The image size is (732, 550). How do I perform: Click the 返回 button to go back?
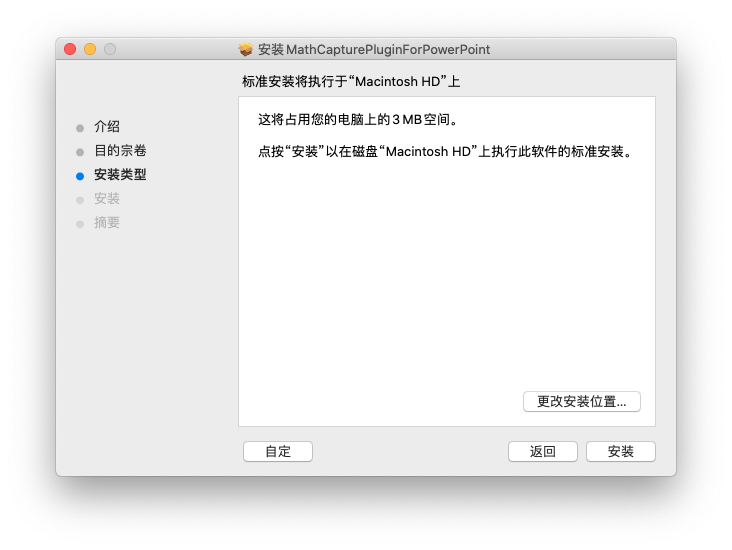[x=542, y=451]
